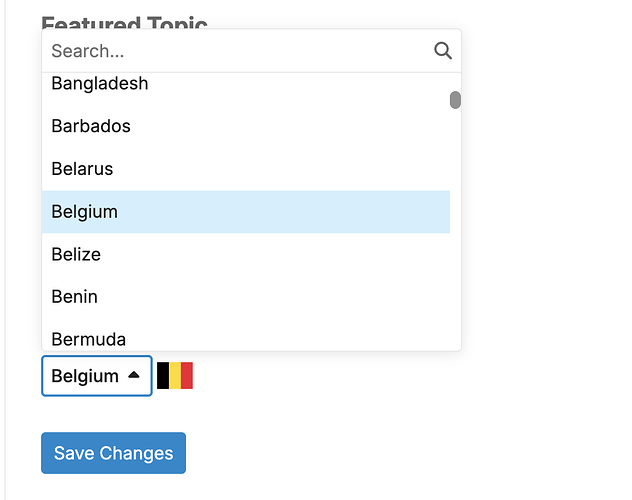
Task: Pick Bermuda at the list bottom
Action: pos(246,338)
